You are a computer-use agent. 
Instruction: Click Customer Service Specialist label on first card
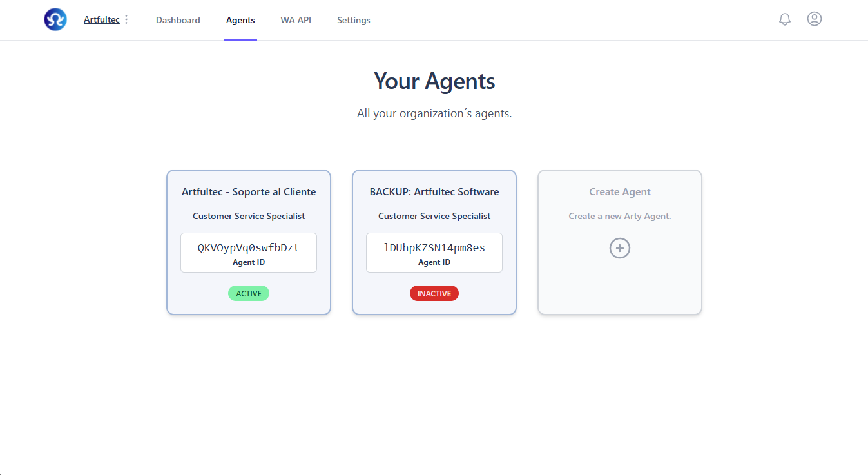[248, 216]
